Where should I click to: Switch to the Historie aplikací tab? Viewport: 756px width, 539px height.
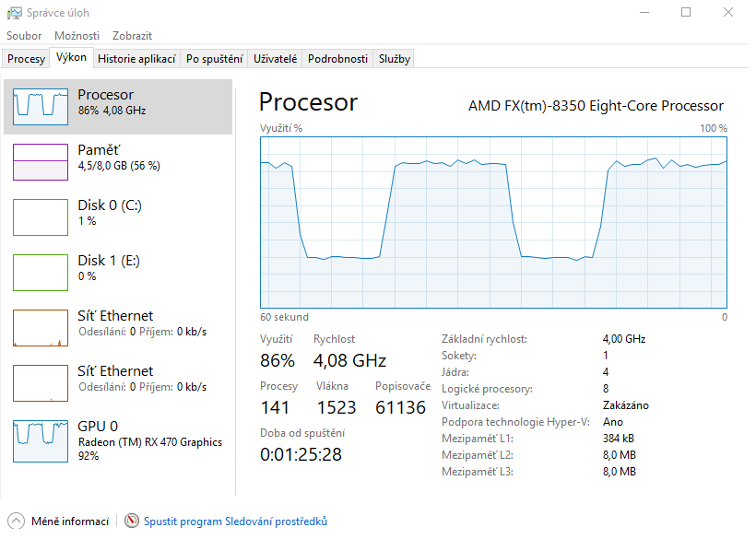pyautogui.click(x=136, y=59)
